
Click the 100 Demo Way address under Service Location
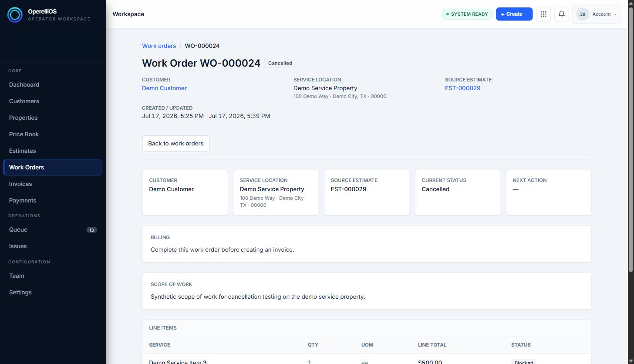click(x=340, y=96)
